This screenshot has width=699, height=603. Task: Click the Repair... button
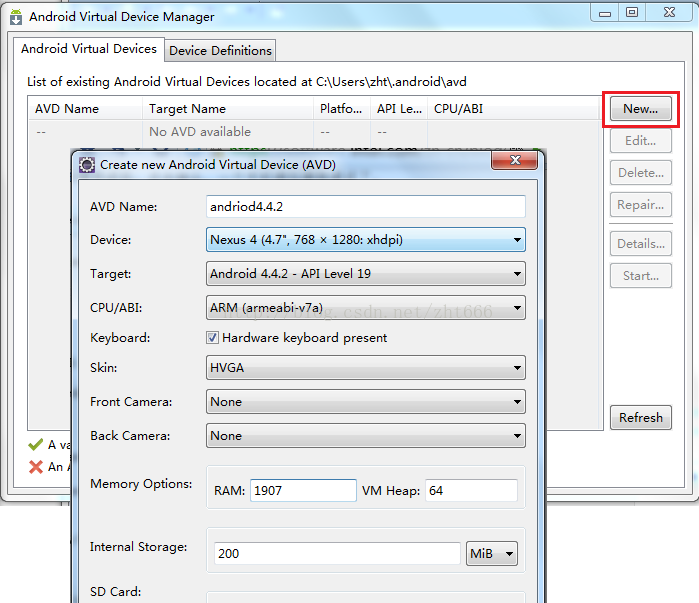(641, 205)
